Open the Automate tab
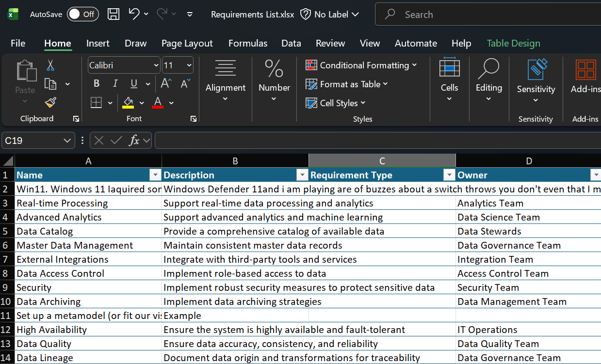This screenshot has height=364, width=601. [x=416, y=43]
